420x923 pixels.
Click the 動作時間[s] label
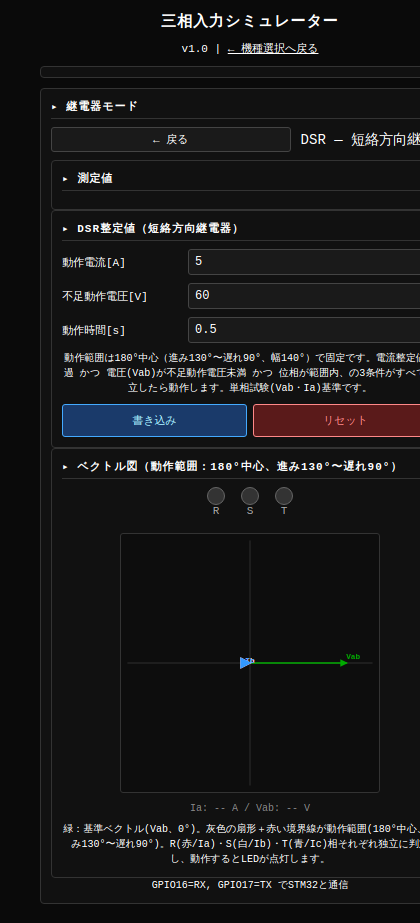tap(94, 331)
